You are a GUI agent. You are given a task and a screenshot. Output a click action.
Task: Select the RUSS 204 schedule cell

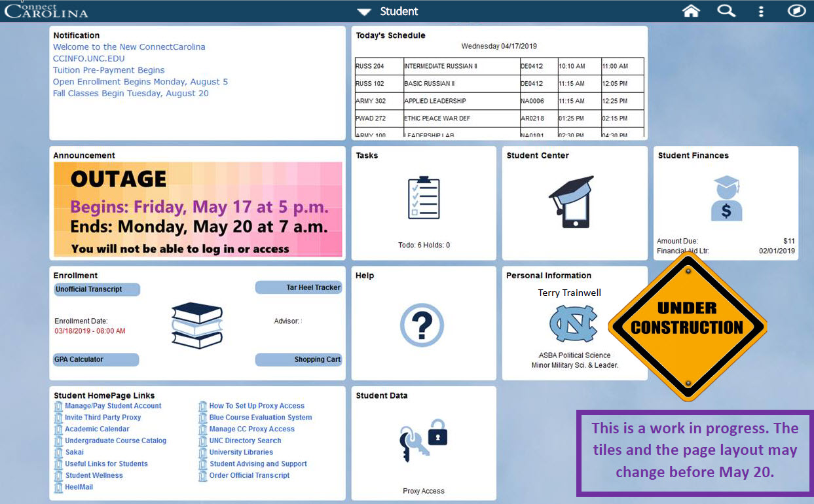[379, 66]
